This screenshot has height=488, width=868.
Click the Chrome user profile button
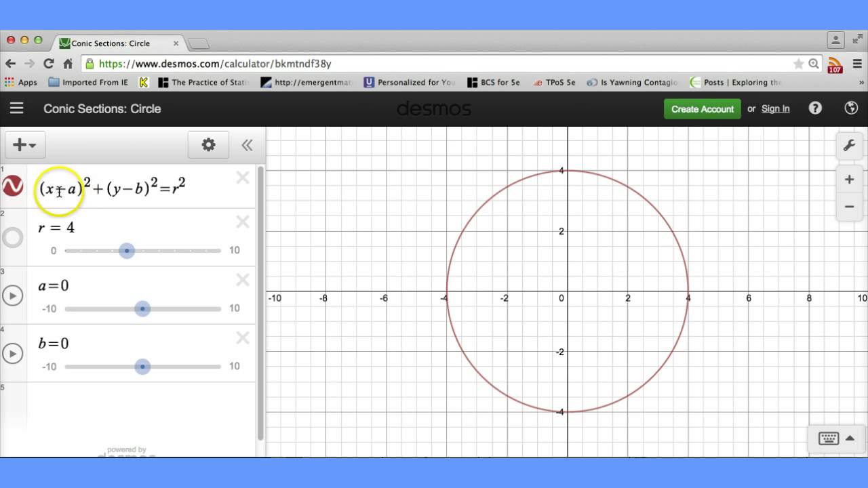click(836, 40)
